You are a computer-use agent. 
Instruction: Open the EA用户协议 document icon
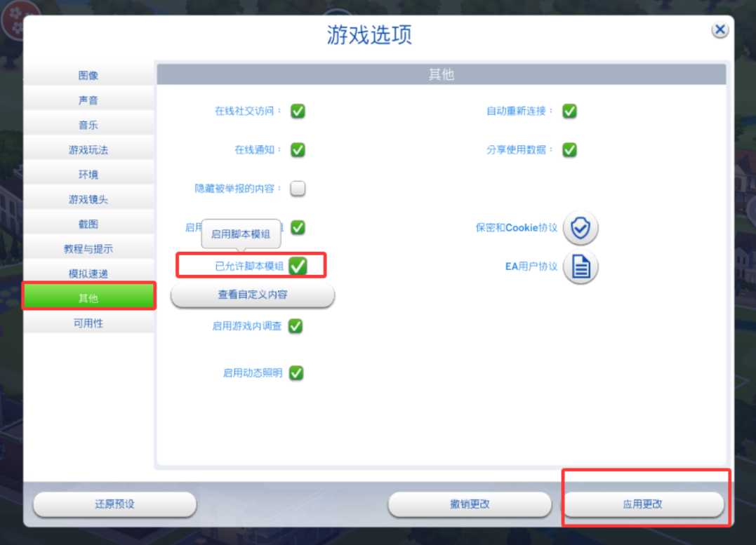(581, 267)
